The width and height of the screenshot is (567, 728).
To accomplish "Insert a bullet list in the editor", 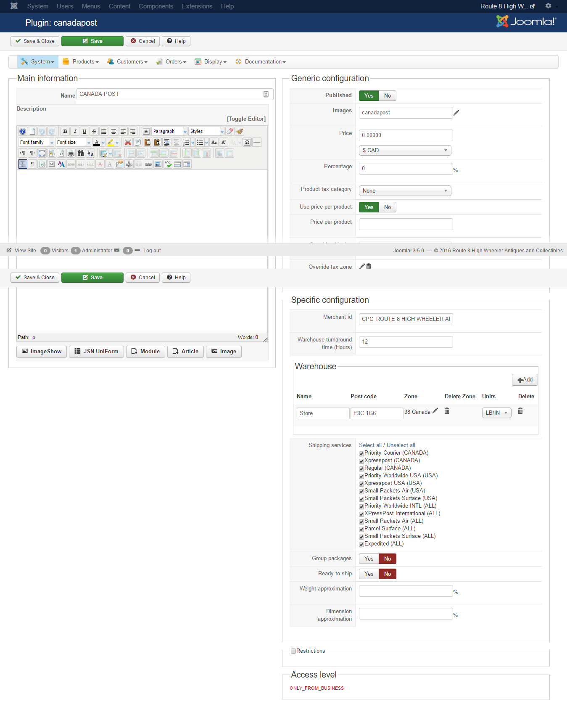I will [x=200, y=143].
